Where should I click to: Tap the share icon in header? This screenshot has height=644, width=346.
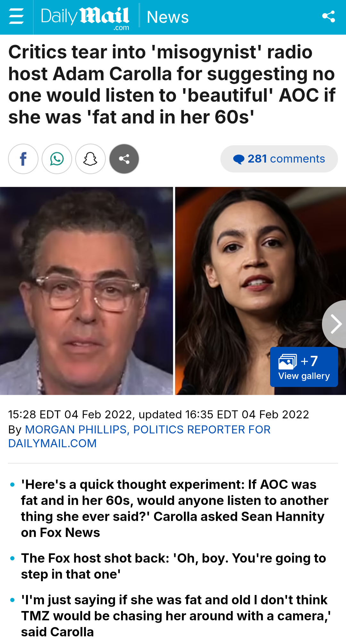329,17
